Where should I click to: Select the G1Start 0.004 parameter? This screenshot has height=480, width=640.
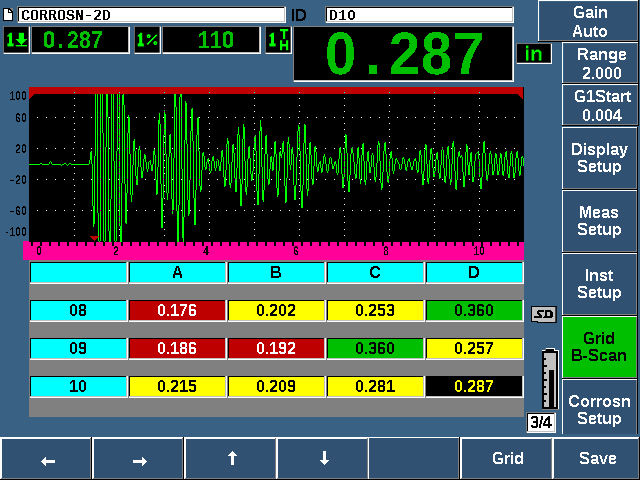[600, 105]
